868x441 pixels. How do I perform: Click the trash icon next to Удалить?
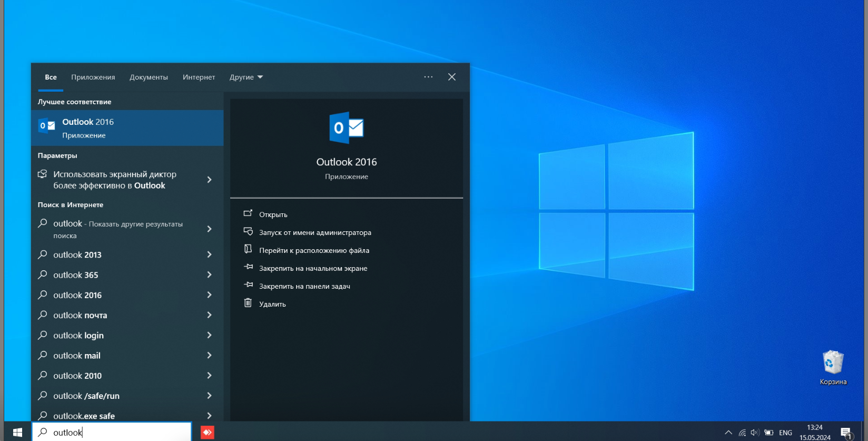248,303
